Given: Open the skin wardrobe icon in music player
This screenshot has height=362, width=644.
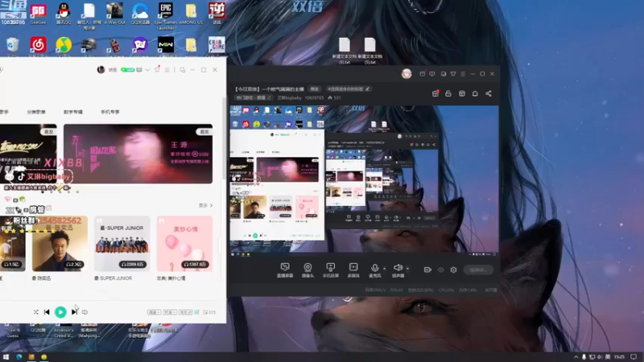Looking at the screenshot, I should tap(157, 70).
